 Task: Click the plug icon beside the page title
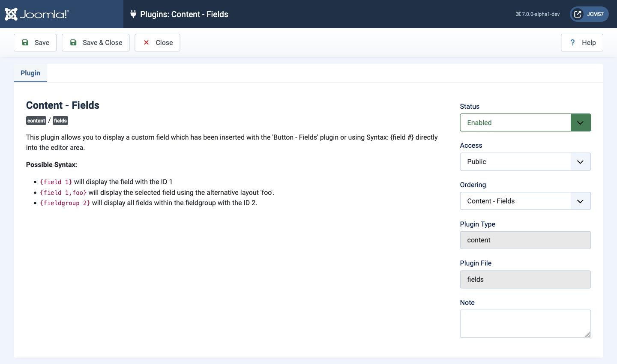(133, 14)
